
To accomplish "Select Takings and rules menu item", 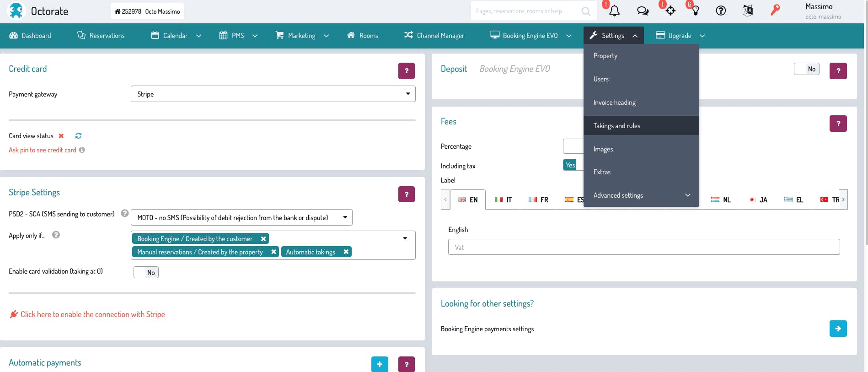I will [641, 126].
